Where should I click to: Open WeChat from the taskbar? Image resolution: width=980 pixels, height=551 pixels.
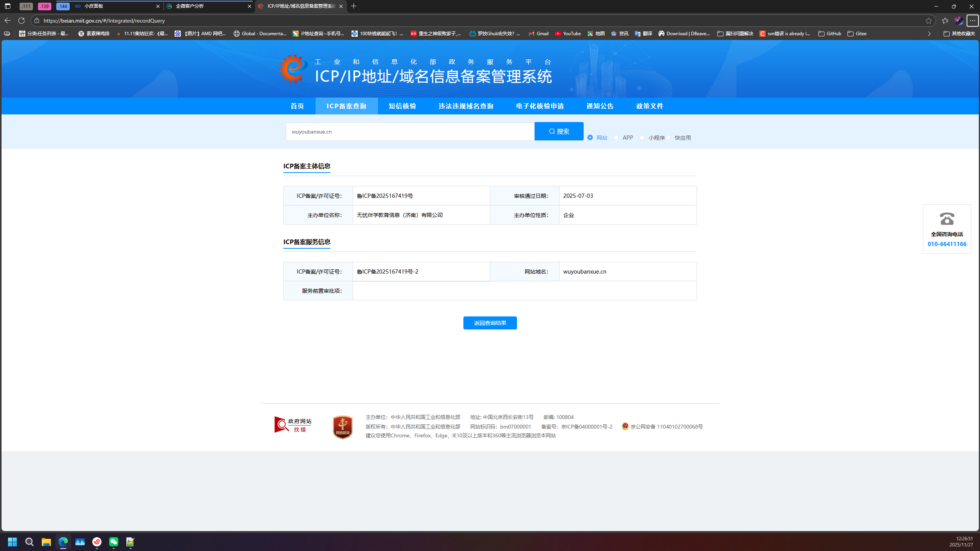(x=114, y=542)
